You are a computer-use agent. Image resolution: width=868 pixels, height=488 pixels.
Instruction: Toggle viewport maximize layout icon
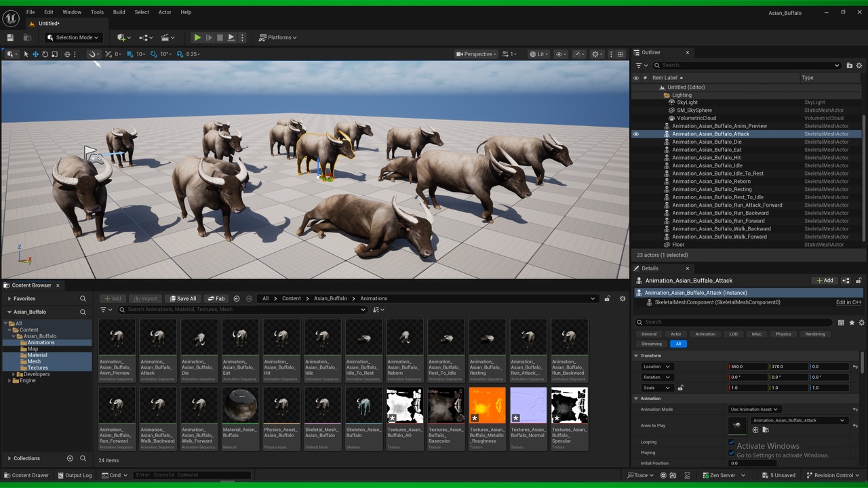[620, 54]
